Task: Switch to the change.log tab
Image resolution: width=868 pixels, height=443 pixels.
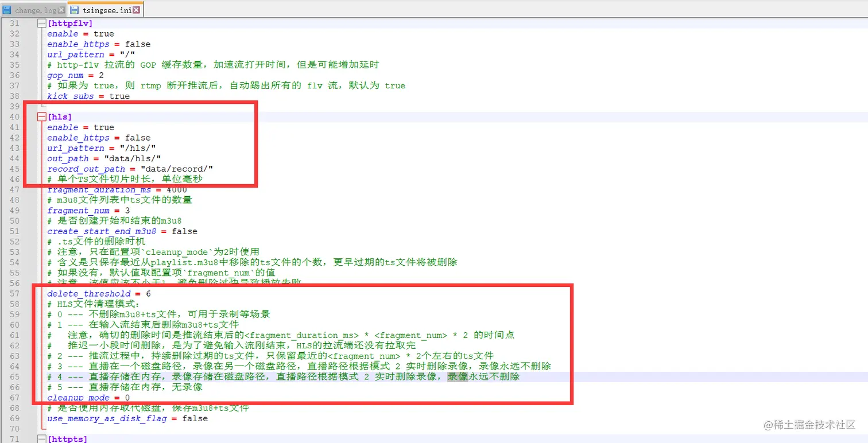Action: point(35,10)
